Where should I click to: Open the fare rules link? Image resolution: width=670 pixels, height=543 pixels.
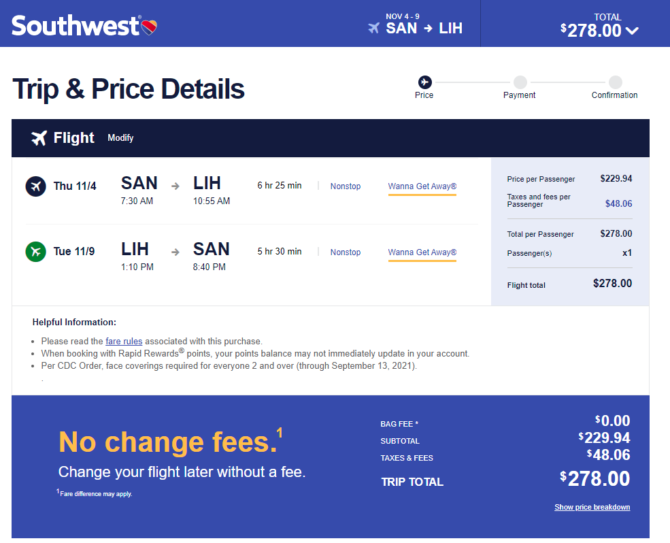click(x=124, y=341)
